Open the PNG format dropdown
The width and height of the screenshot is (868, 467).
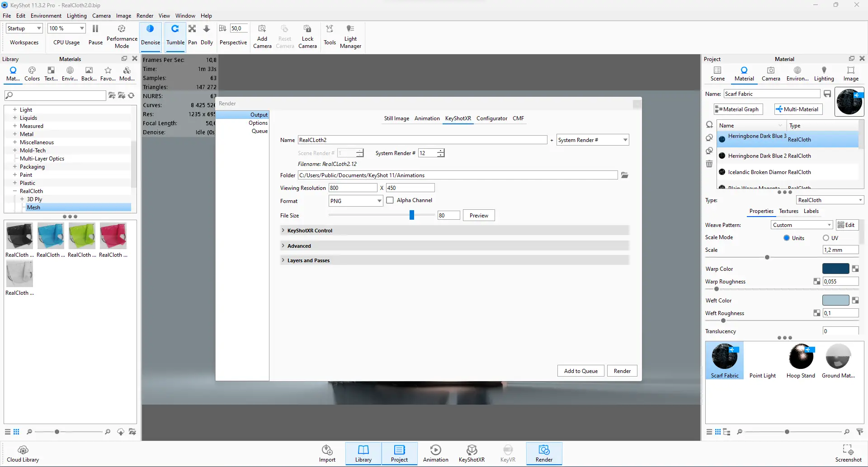tap(356, 201)
